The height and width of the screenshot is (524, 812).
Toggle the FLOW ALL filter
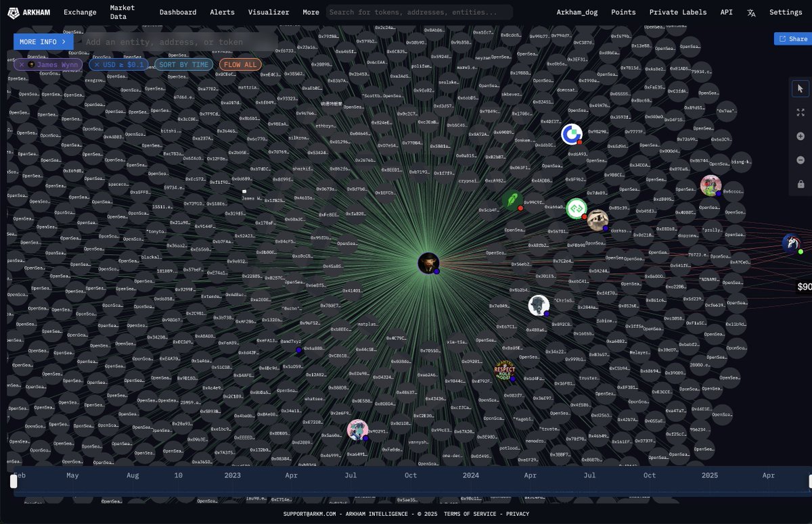pos(240,65)
